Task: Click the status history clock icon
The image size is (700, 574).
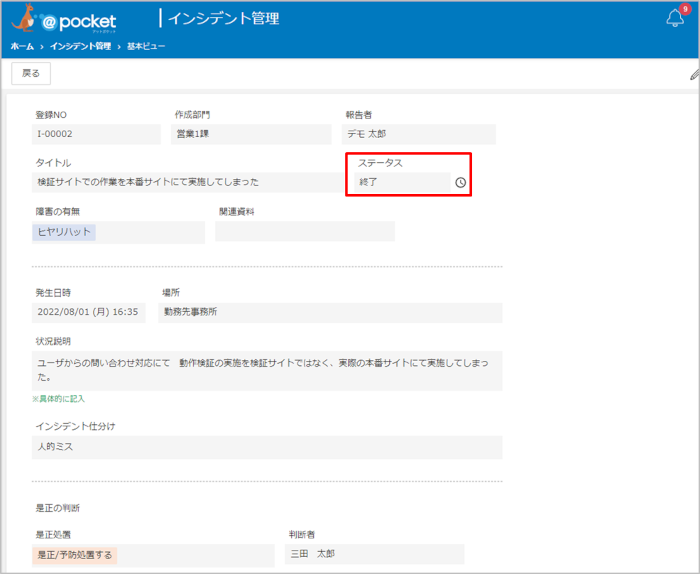Action: click(460, 183)
